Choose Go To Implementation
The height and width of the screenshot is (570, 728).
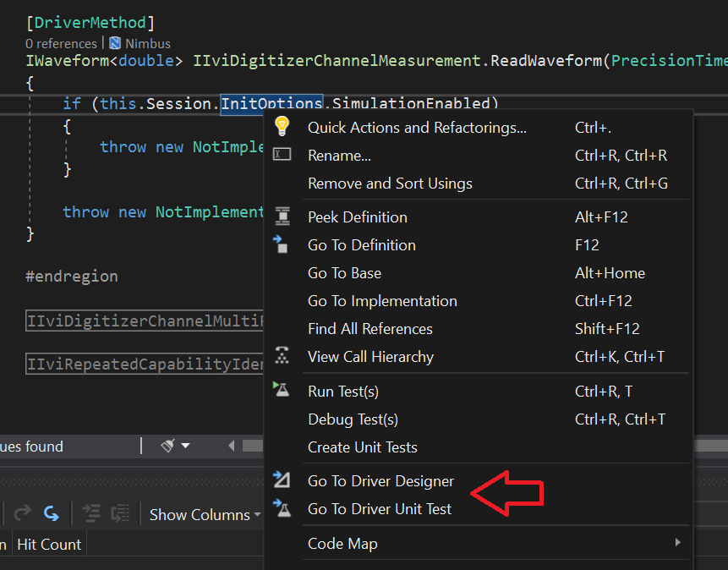click(x=479, y=300)
